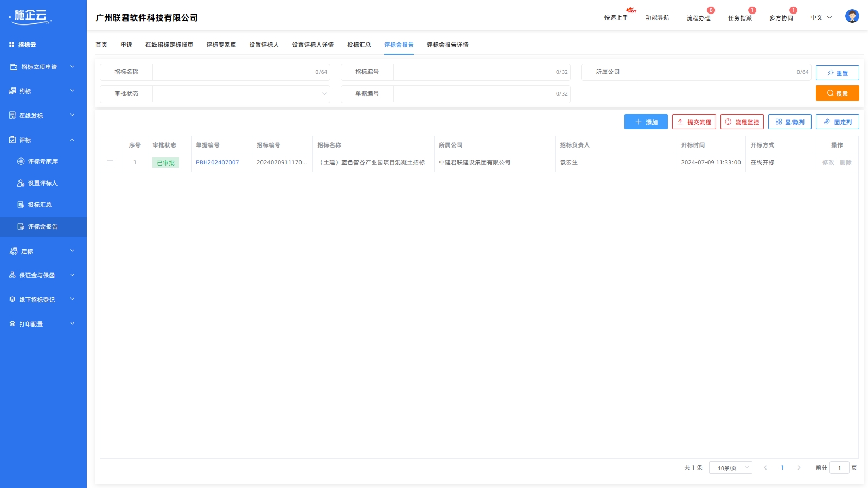The width and height of the screenshot is (868, 488).
Task: Click the 添加 add button
Action: click(646, 122)
